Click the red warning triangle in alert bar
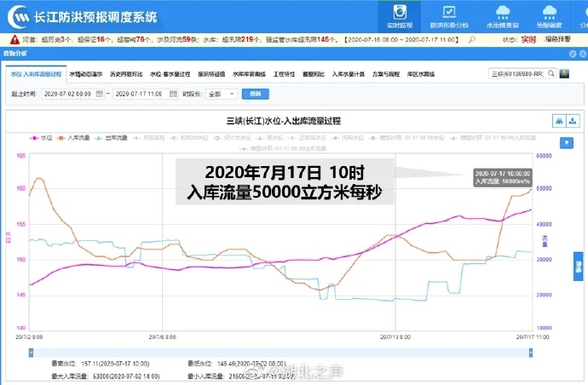The height and width of the screenshot is (385, 588). (15, 40)
